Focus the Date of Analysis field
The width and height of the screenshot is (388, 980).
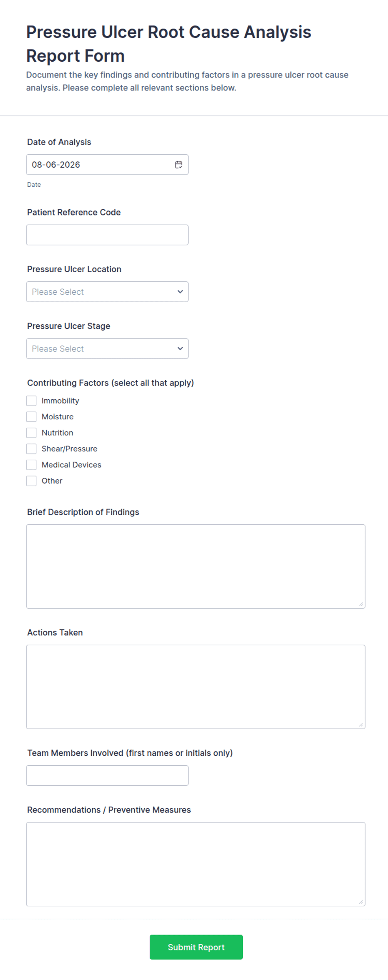click(107, 165)
